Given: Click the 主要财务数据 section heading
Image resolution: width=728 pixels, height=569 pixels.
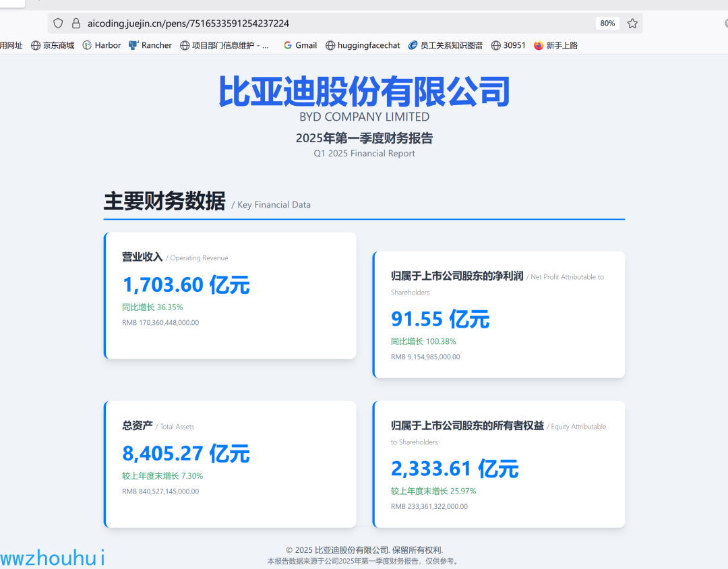Looking at the screenshot, I should click(164, 201).
